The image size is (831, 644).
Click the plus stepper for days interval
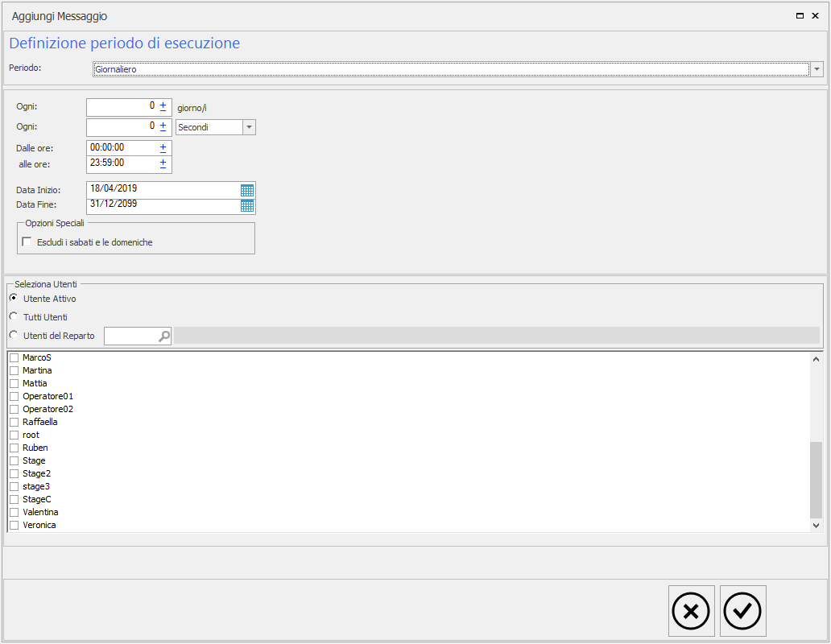pyautogui.click(x=163, y=106)
